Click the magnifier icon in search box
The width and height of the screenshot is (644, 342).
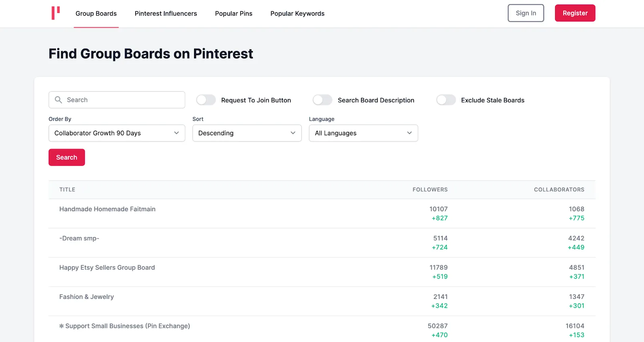click(x=58, y=100)
